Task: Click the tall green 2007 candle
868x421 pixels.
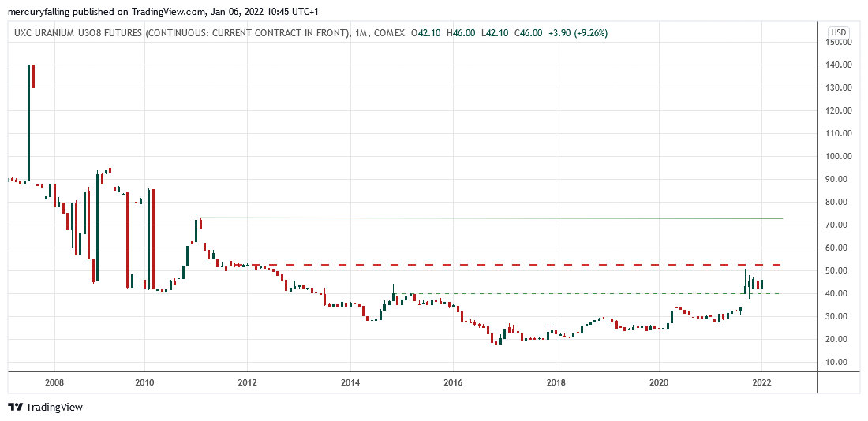Action: (29, 122)
